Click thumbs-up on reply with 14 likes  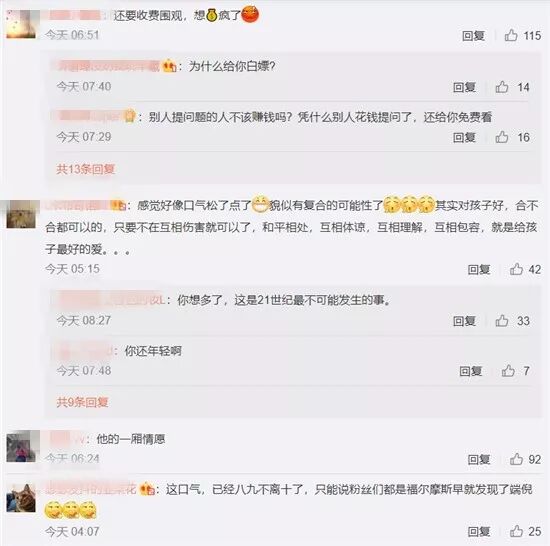coord(502,87)
